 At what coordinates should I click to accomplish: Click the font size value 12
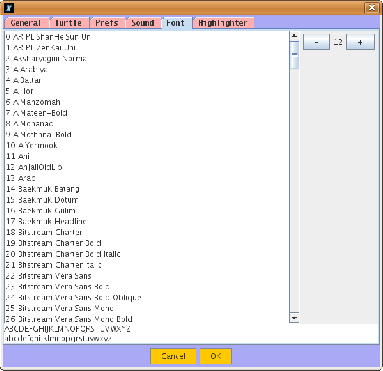coord(338,42)
